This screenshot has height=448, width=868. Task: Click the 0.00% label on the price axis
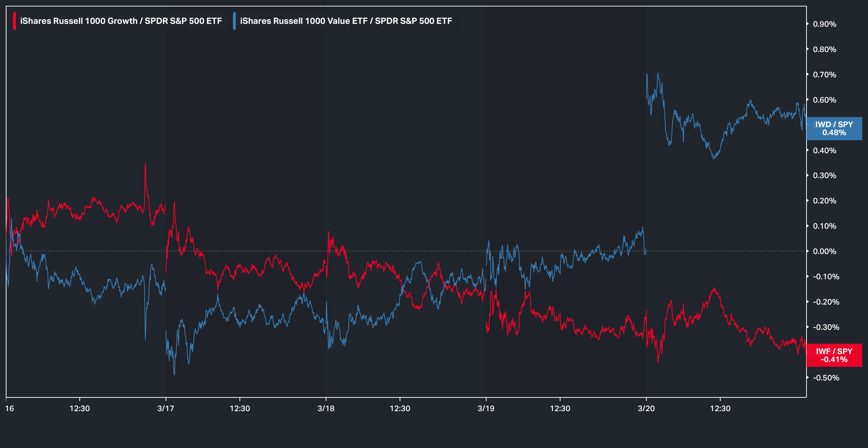pos(824,251)
